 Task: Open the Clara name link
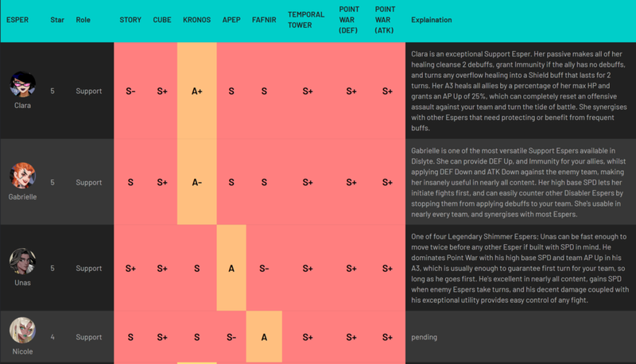tap(23, 106)
